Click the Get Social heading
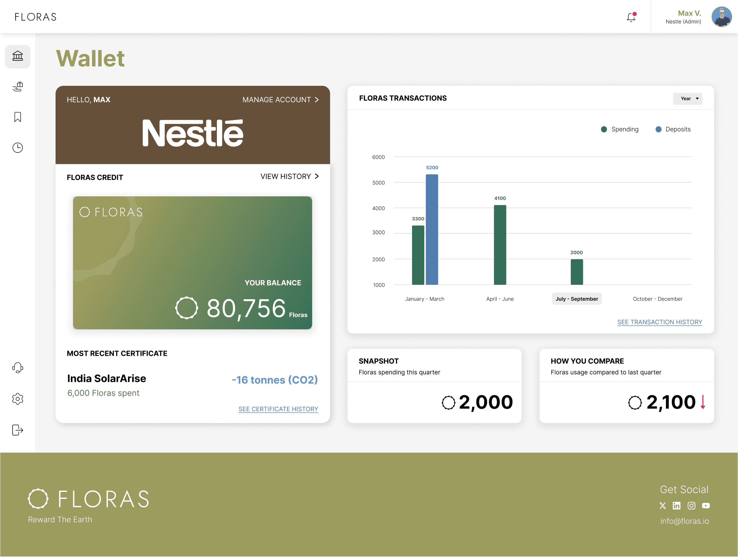 click(684, 490)
